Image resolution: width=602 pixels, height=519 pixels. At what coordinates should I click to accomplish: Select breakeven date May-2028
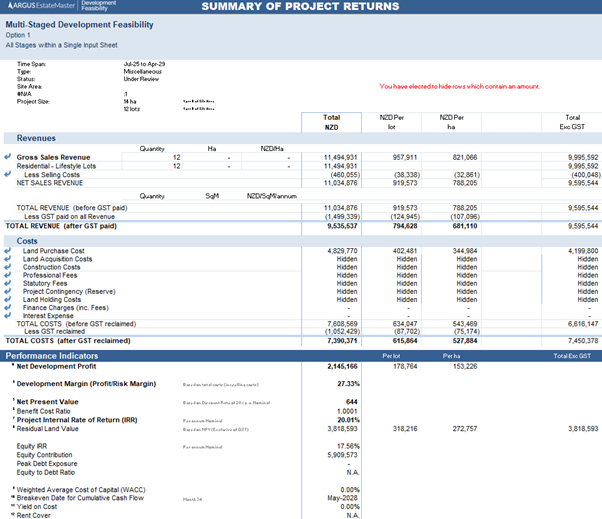[343, 498]
